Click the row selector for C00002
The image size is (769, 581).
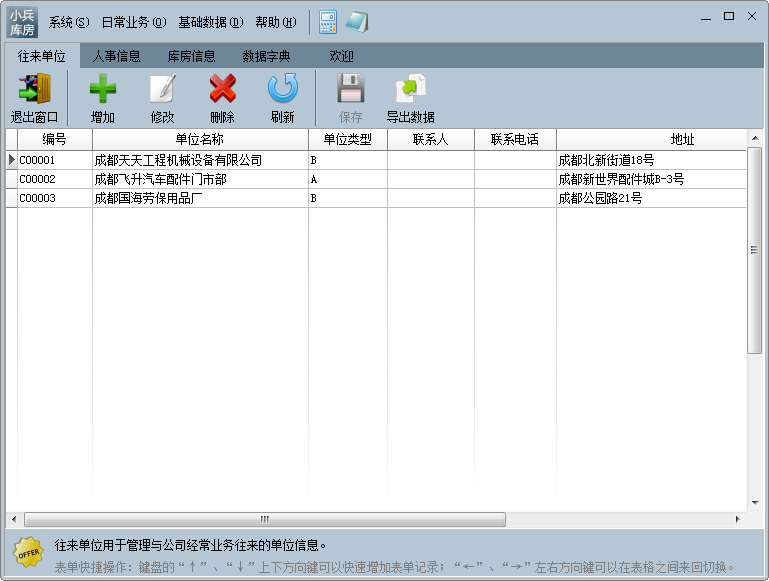click(12, 179)
